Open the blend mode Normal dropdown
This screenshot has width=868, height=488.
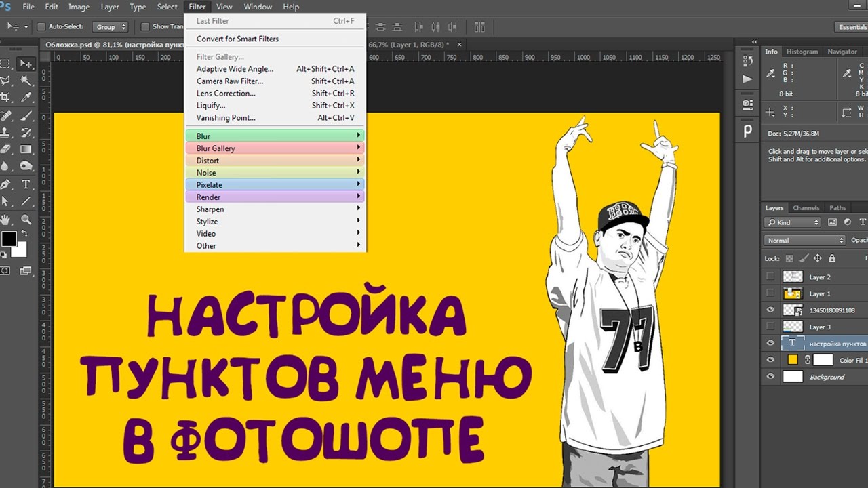pyautogui.click(x=805, y=240)
